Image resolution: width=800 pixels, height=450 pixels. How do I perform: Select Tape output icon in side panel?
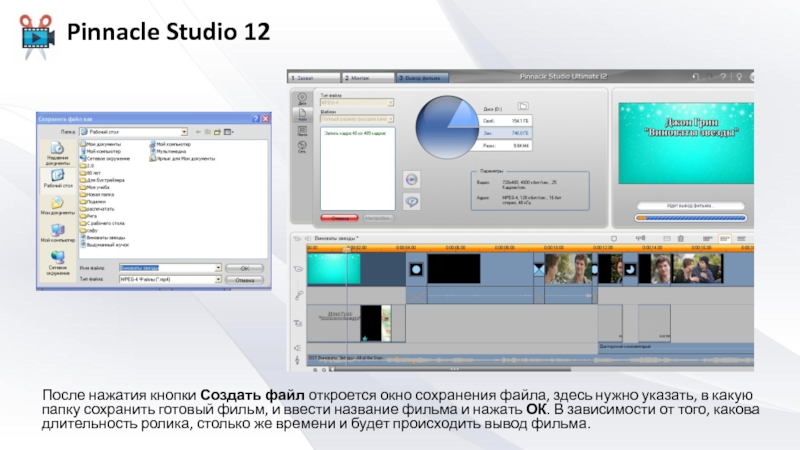tap(302, 132)
